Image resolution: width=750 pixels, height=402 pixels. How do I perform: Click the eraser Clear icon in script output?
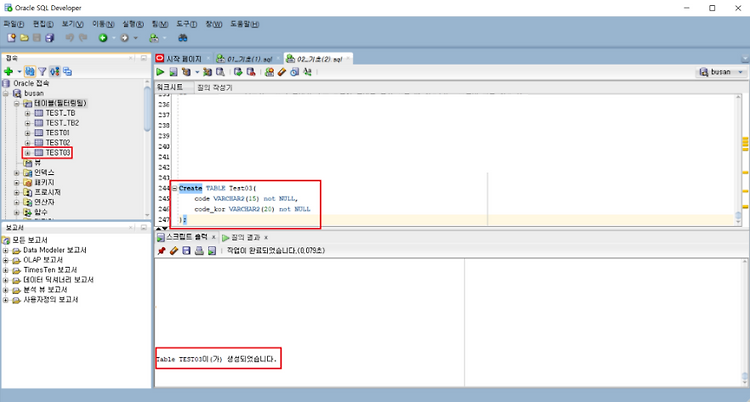coord(174,251)
